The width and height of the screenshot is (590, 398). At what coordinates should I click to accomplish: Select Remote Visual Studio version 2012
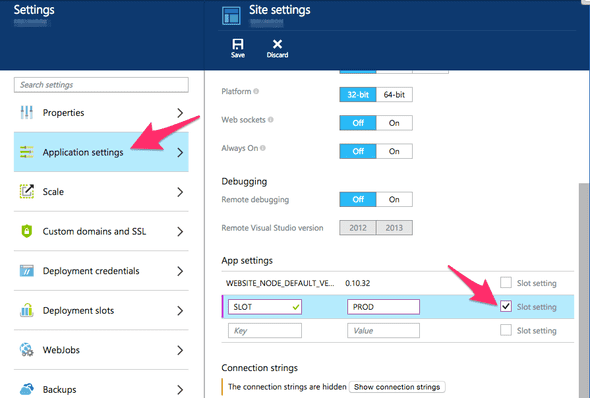pyautogui.click(x=358, y=228)
